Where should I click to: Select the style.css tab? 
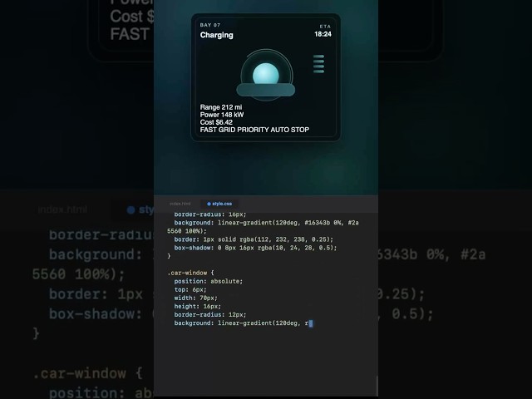click(x=219, y=204)
